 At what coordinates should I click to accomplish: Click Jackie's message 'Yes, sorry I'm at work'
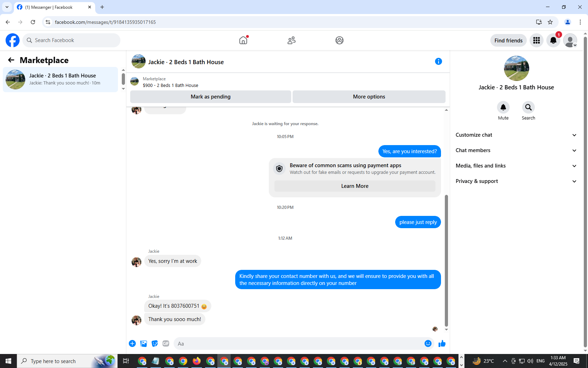click(173, 261)
